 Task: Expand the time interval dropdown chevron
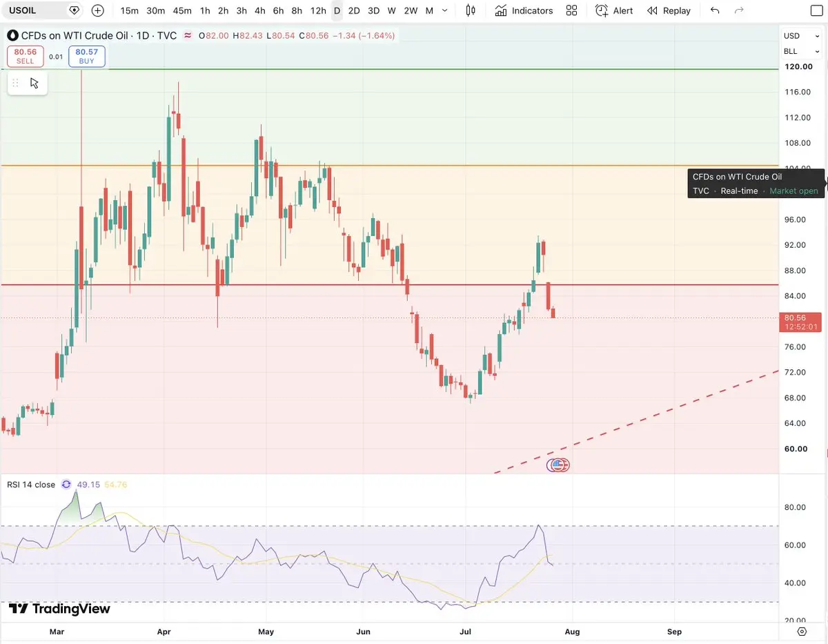445,10
